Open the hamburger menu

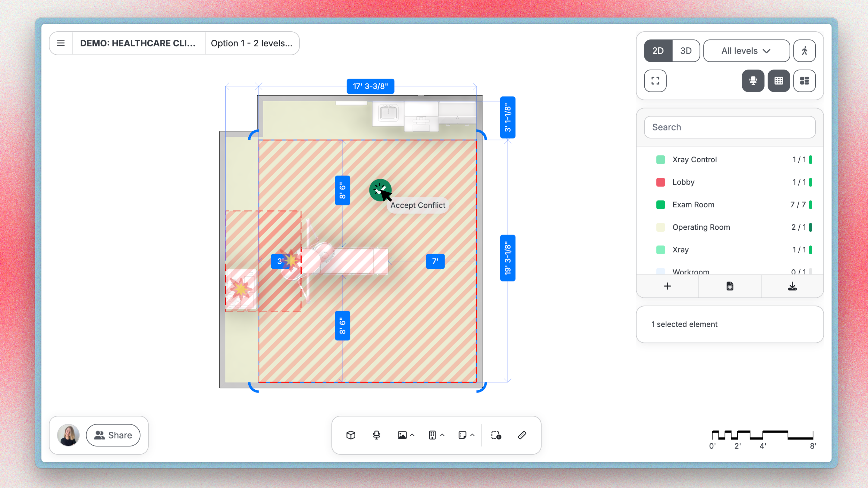click(61, 43)
